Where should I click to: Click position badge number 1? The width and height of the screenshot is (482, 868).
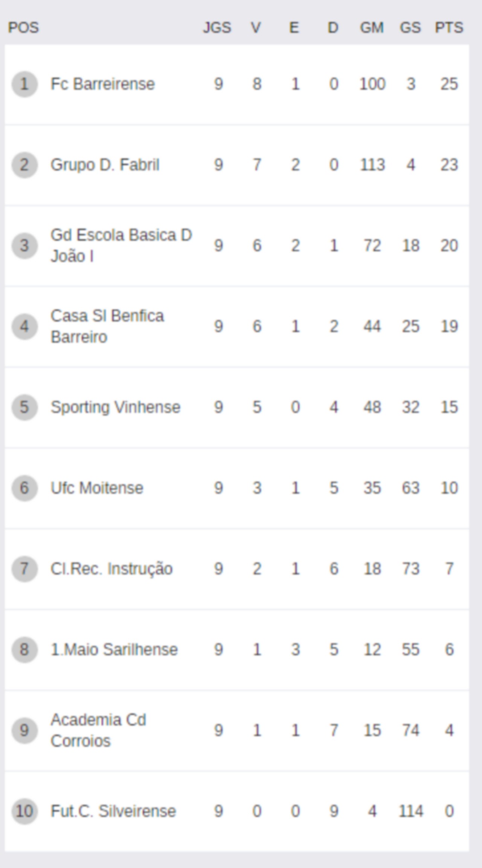click(x=24, y=84)
